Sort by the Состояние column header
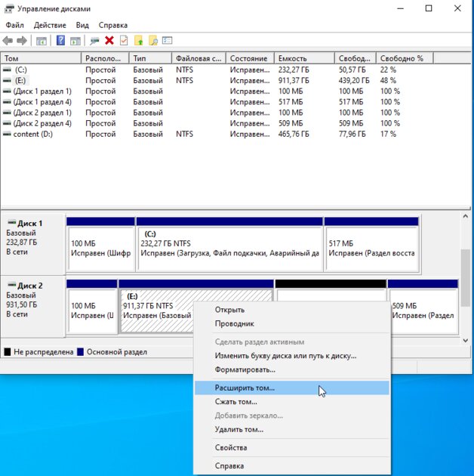 click(x=250, y=58)
